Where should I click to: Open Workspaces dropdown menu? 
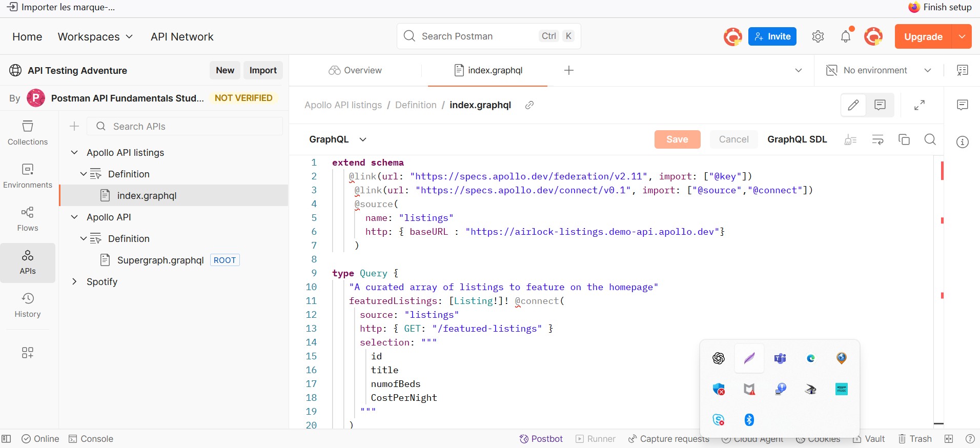tap(95, 37)
